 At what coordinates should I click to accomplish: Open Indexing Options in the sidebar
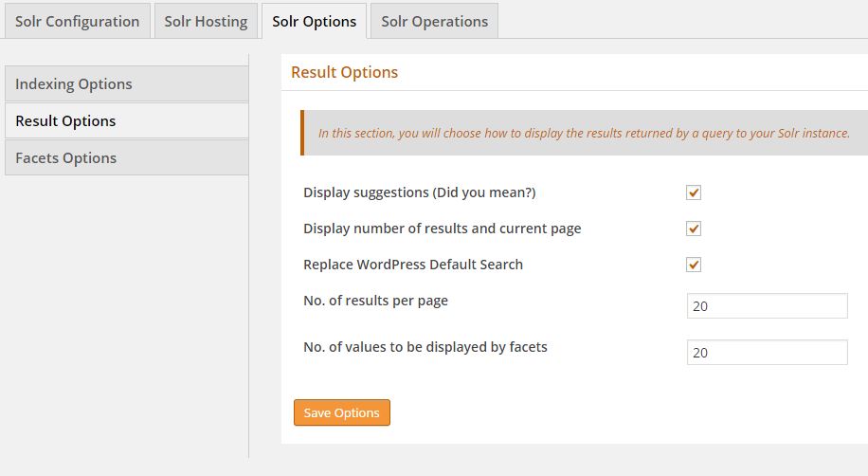click(126, 83)
